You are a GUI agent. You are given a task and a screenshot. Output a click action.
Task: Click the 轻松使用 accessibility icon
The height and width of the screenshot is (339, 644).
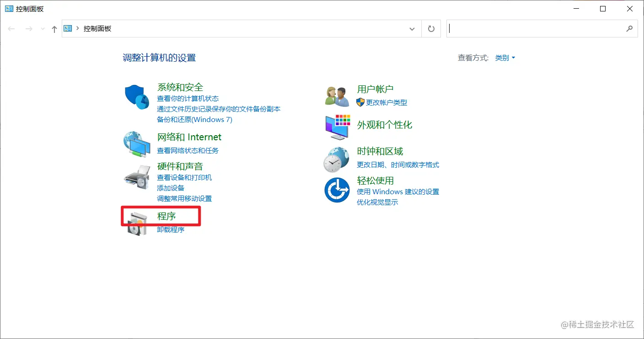tap(336, 191)
